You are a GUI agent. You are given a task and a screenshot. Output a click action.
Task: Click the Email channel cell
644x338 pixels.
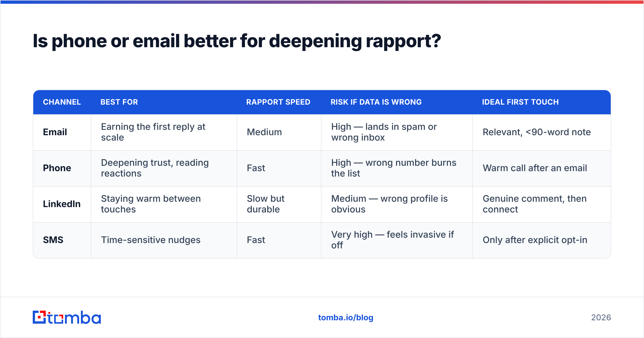(x=62, y=132)
